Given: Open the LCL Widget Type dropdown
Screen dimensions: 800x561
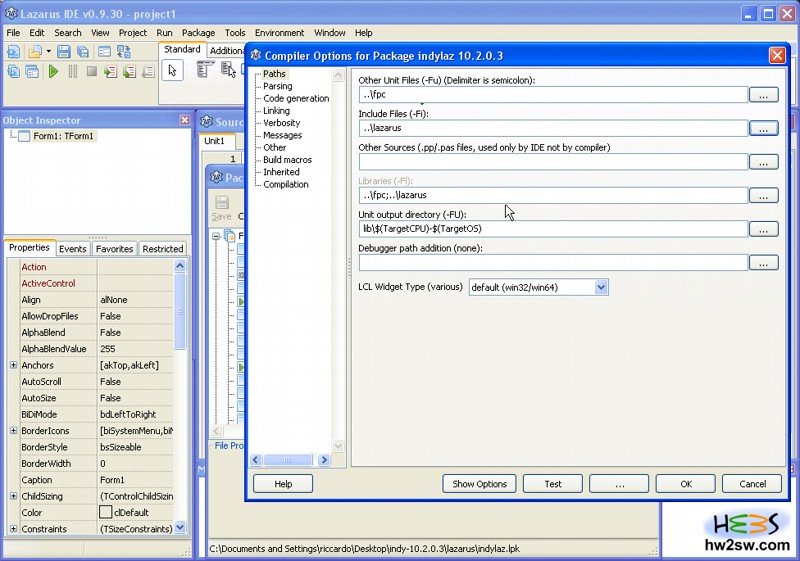Looking at the screenshot, I should click(601, 287).
